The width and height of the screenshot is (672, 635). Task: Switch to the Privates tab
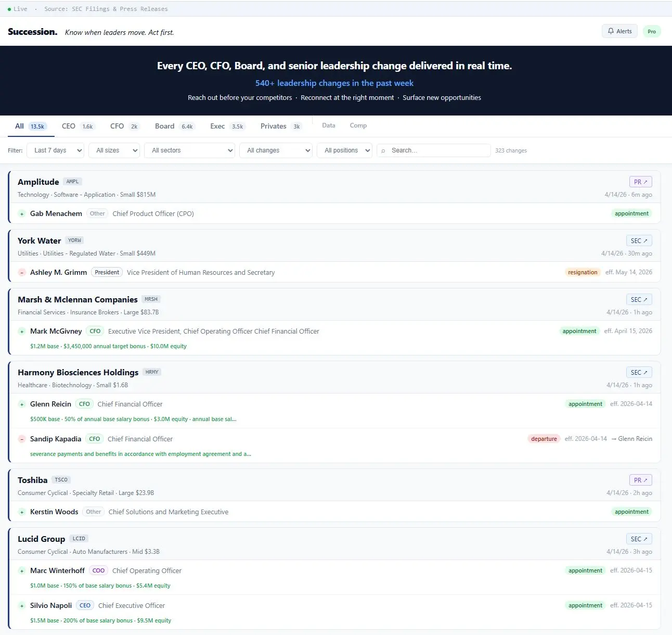(281, 126)
